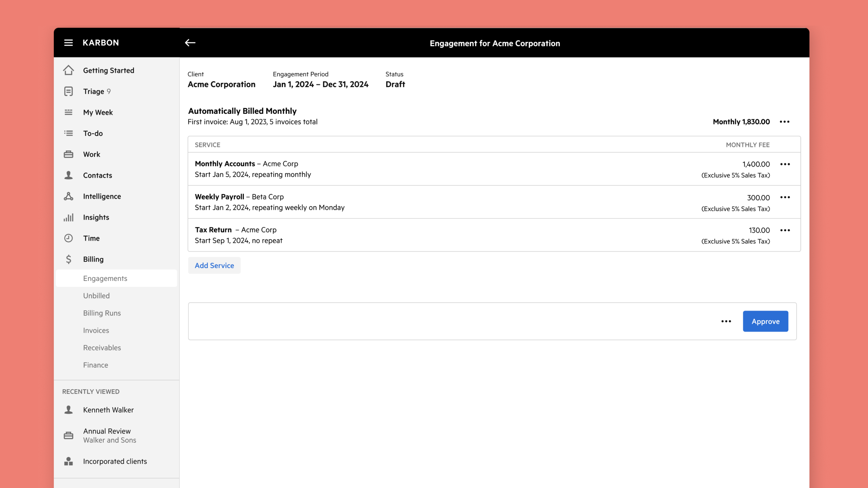
Task: Click the Billing dollar icon
Action: (68, 259)
